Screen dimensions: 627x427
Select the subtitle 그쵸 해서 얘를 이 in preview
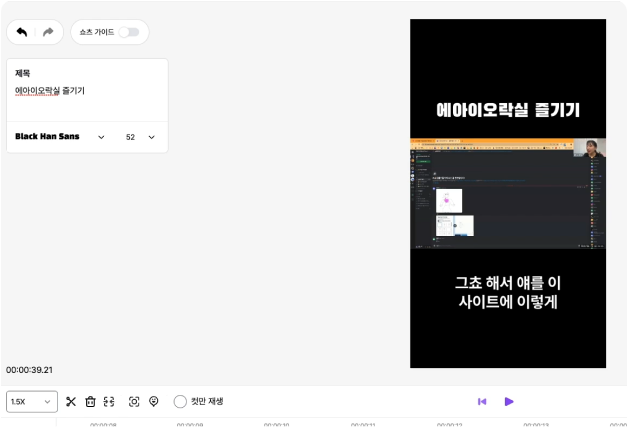click(508, 283)
